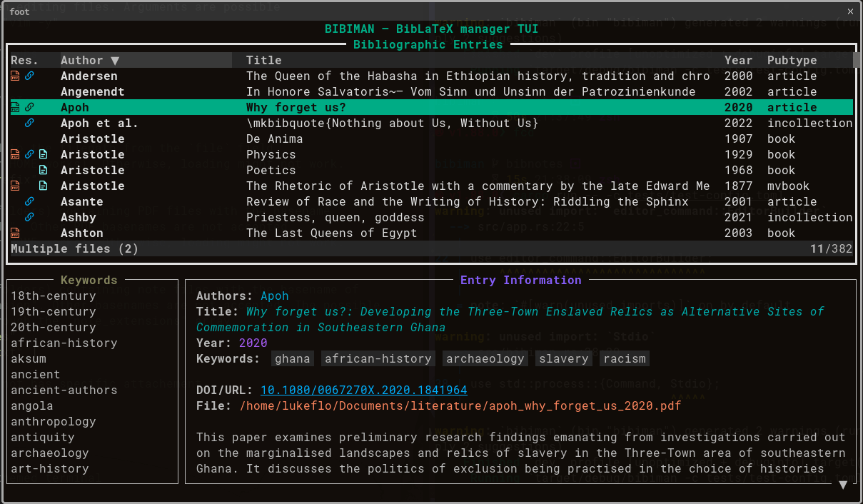
Task: Click the Year column header
Action: pyautogui.click(x=738, y=61)
